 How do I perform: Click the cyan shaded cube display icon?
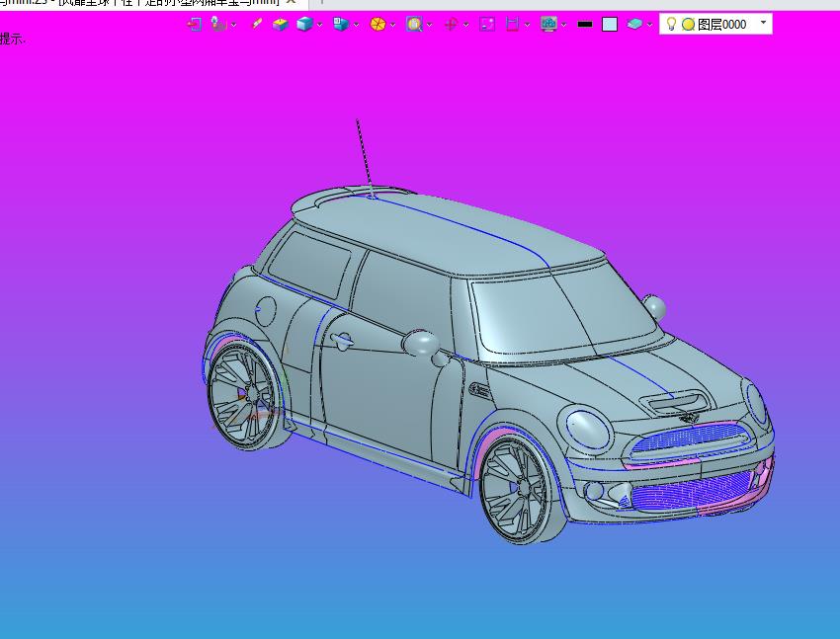304,24
